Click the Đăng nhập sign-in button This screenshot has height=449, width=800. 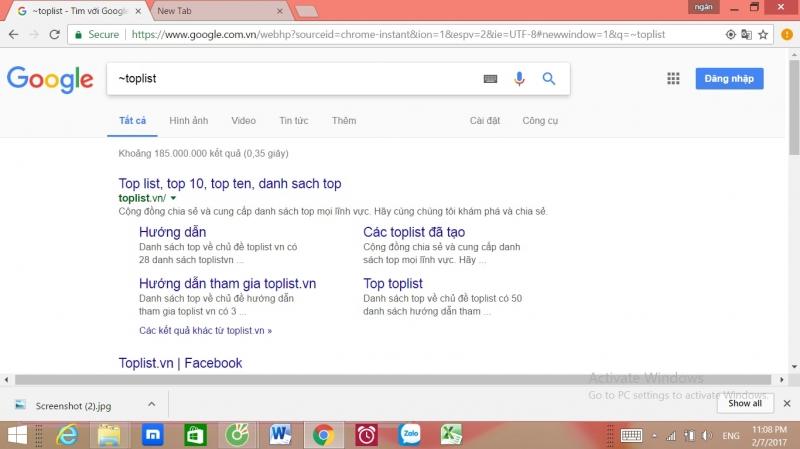click(730, 79)
